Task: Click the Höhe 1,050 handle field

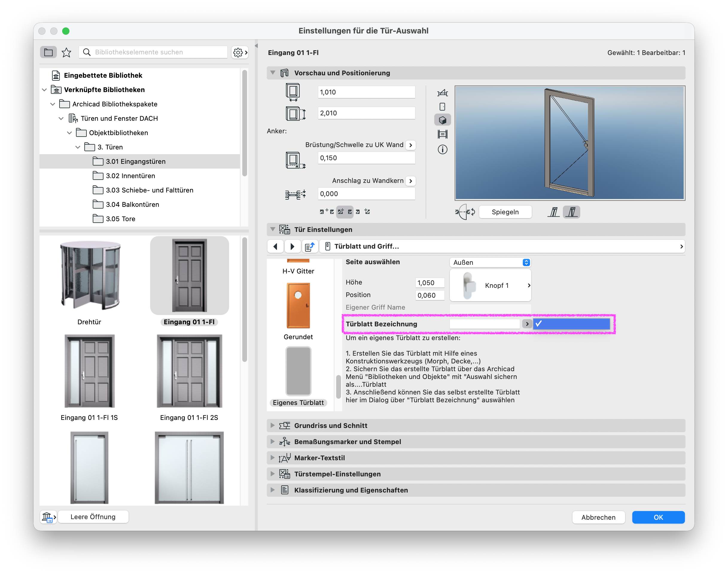Action: [430, 283]
